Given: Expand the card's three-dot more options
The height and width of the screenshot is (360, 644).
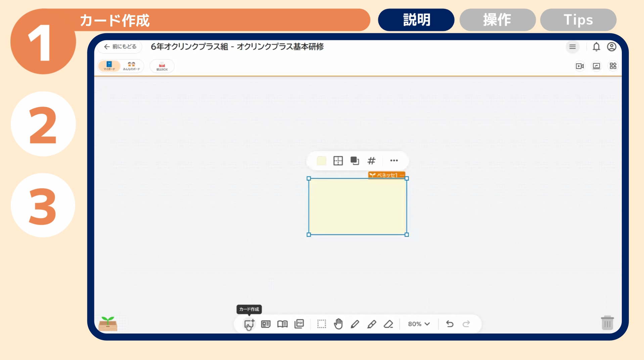Looking at the screenshot, I should point(394,161).
